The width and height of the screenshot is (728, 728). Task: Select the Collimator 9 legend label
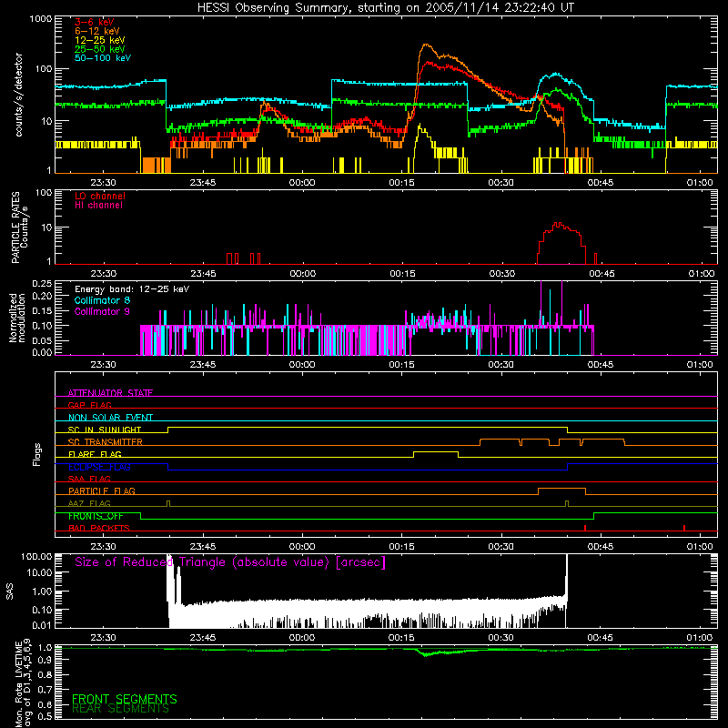coord(102,311)
